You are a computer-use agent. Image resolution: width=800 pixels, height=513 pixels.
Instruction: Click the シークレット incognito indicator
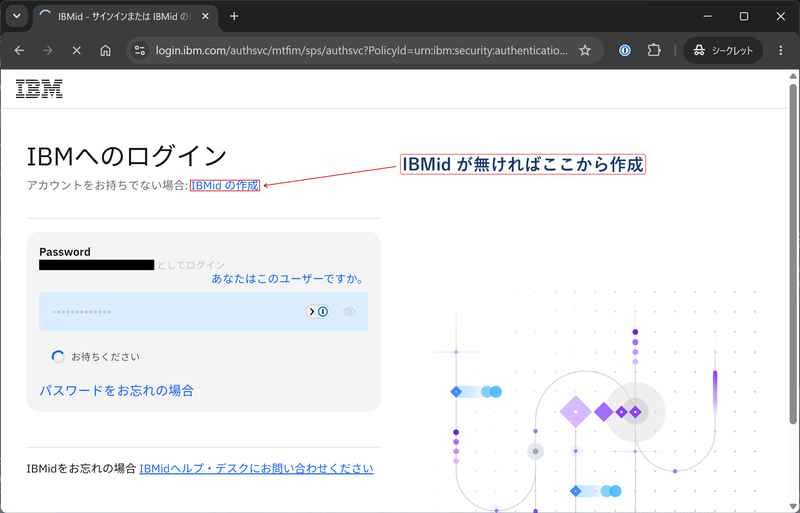(723, 51)
